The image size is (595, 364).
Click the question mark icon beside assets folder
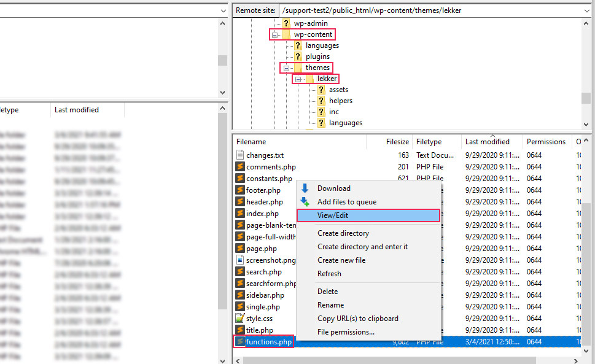pyautogui.click(x=321, y=90)
